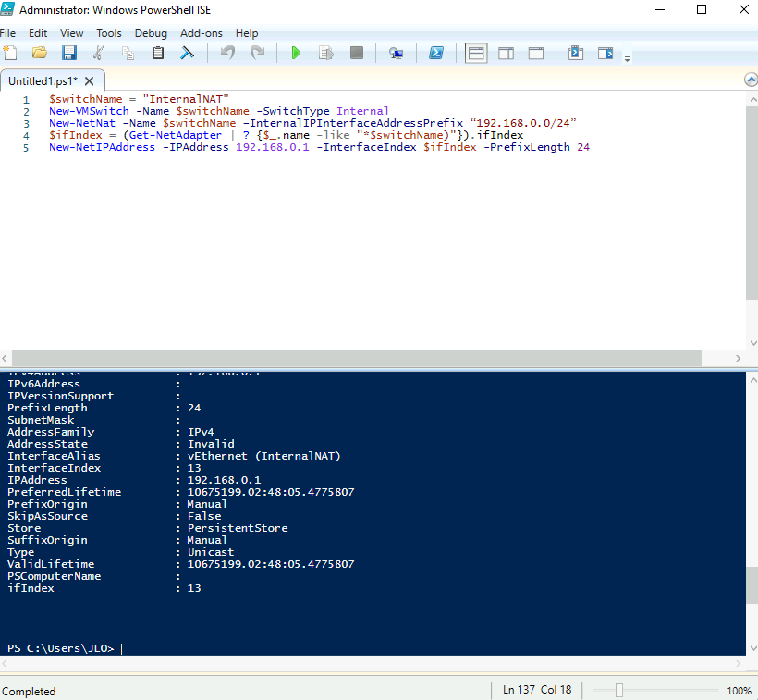Click the Cut scissors icon

pos(99,53)
